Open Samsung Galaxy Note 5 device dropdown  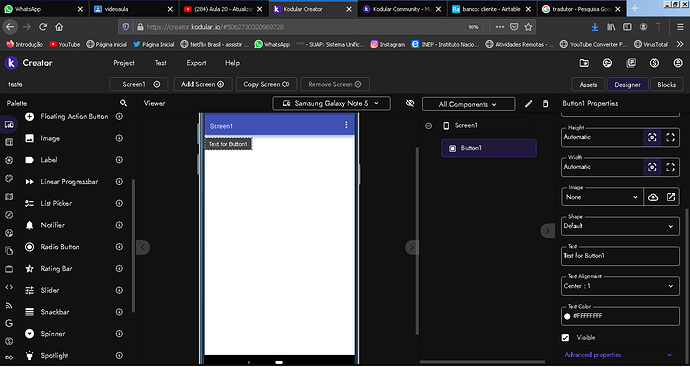(x=331, y=103)
